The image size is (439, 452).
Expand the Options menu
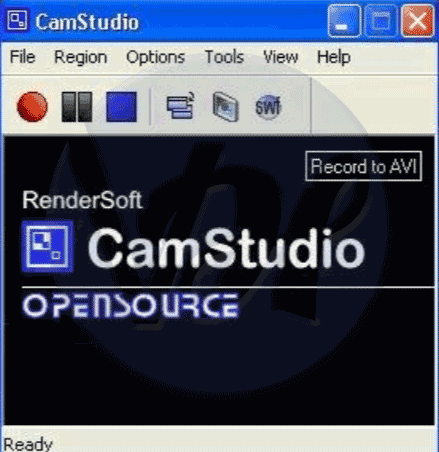(x=155, y=57)
